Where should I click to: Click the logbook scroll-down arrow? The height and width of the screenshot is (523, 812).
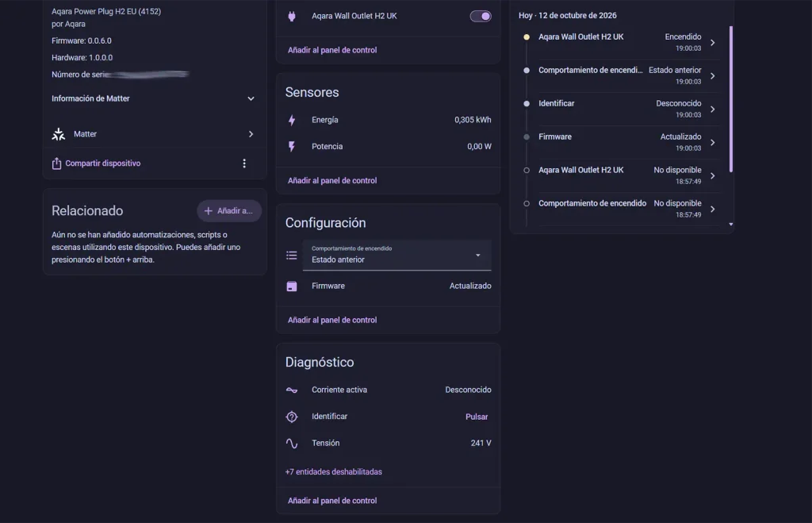730,225
